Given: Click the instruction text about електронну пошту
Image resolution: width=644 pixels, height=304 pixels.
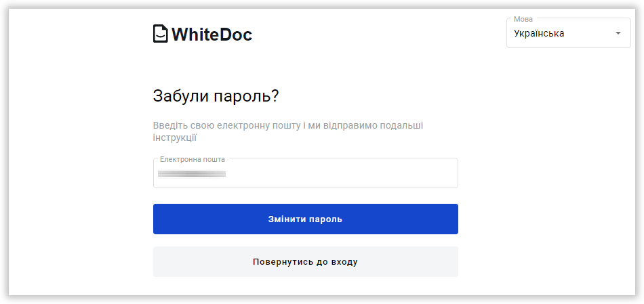Looking at the screenshot, I should pyautogui.click(x=288, y=132).
